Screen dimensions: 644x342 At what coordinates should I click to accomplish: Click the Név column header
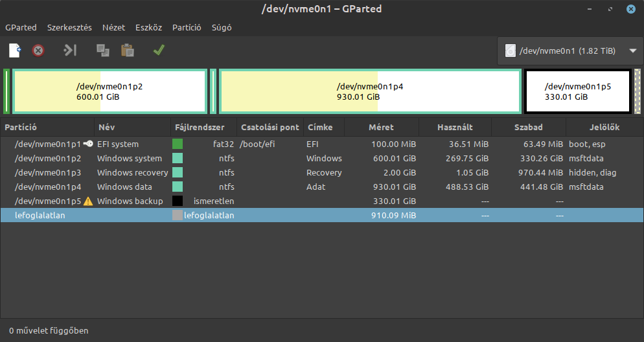[x=132, y=127]
